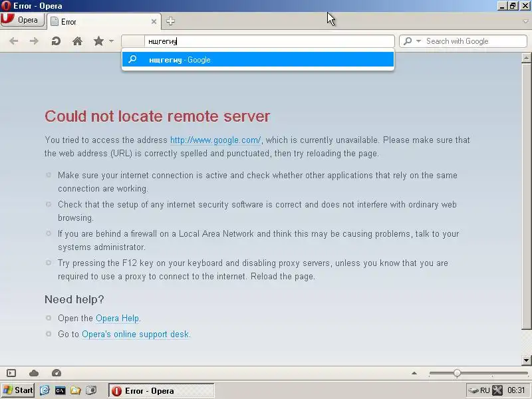
Task: Click the tray drive icon beside RU
Action: pyautogui.click(x=473, y=390)
